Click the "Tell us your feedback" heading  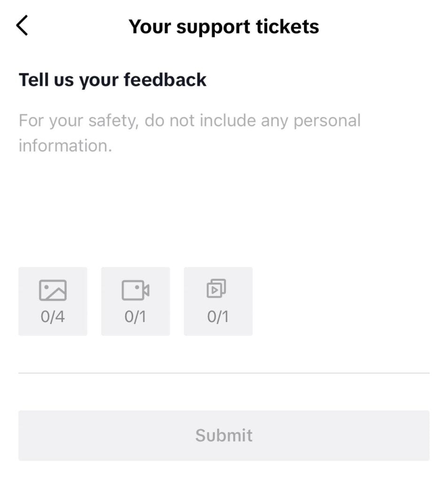(112, 80)
